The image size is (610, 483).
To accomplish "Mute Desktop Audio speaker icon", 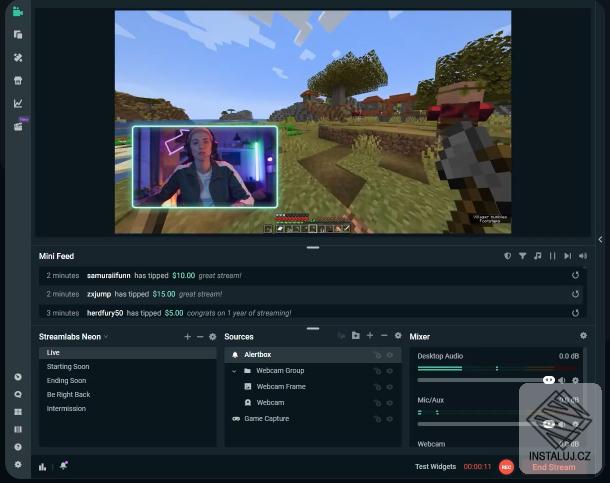I will 562,380.
